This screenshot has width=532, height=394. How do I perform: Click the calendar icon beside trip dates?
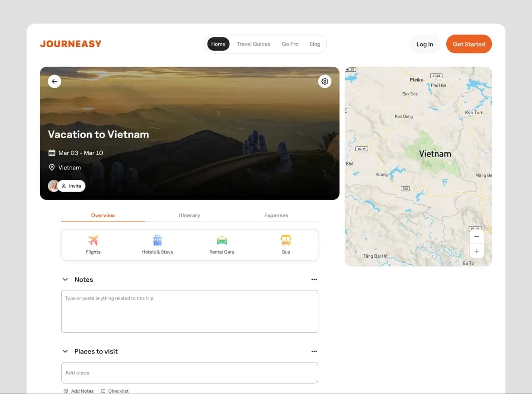tap(52, 153)
